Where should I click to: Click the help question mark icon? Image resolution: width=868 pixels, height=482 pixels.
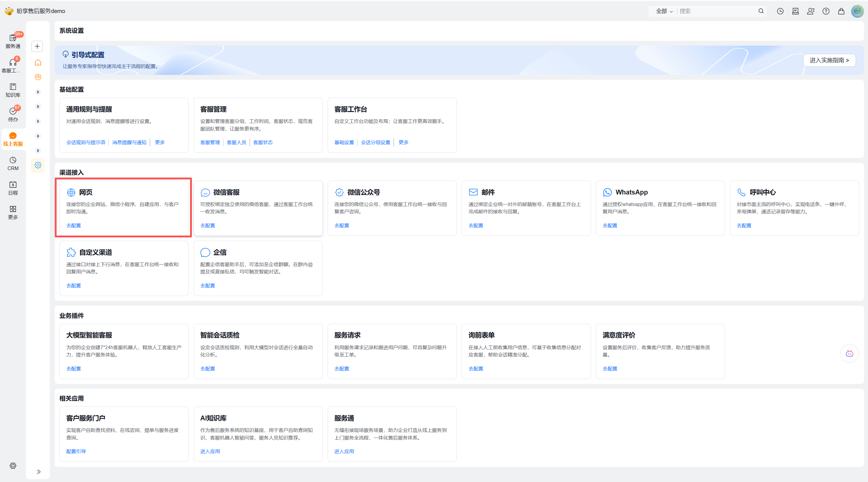tap(826, 11)
